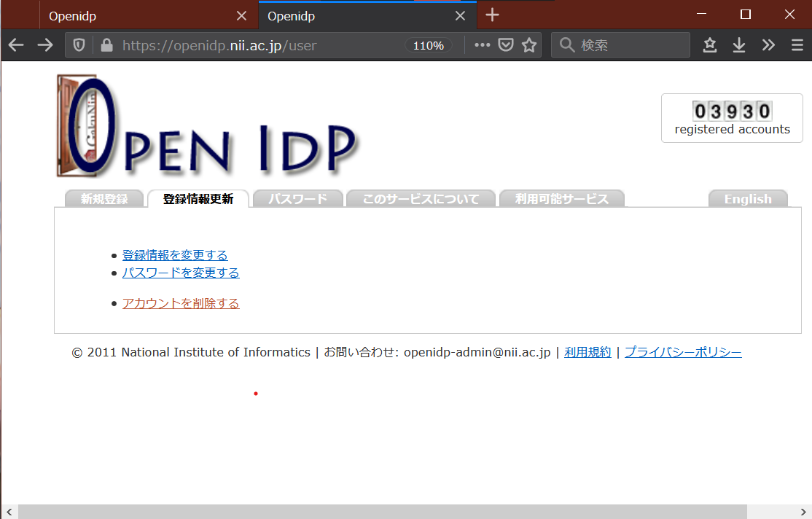Viewport: 812px width, 519px height.
Task: Open page actions three-dots menu
Action: 482,45
